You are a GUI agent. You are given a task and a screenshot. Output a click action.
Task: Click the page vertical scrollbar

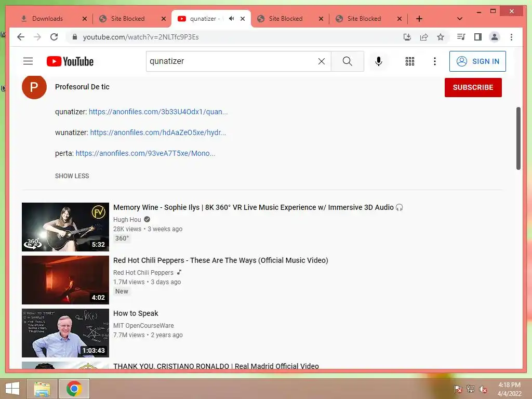(x=518, y=138)
